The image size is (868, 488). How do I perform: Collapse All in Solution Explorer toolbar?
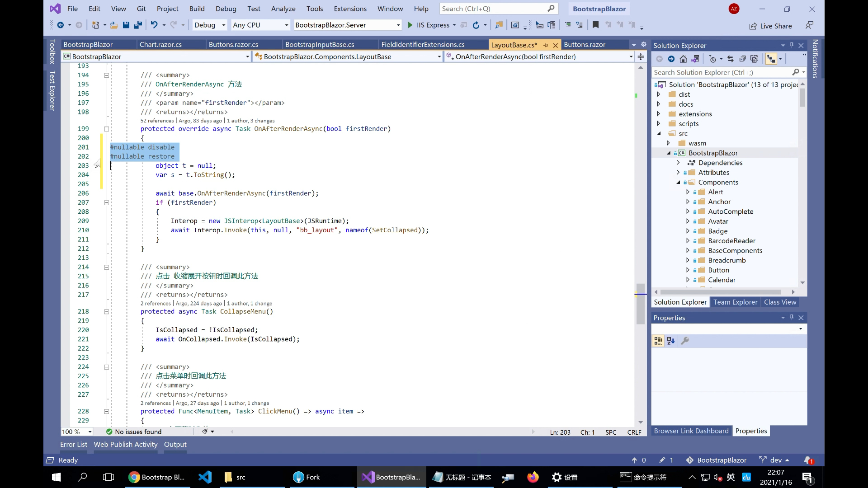pos(742,59)
